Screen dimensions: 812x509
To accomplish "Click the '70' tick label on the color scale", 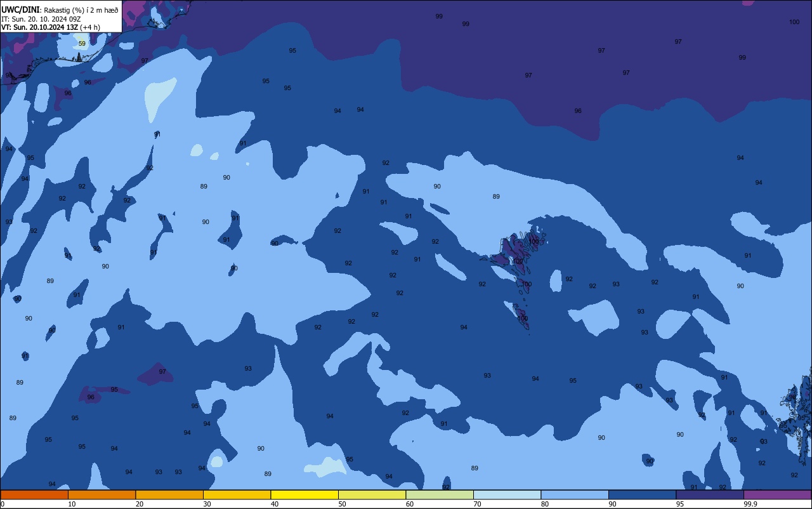I will [477, 504].
